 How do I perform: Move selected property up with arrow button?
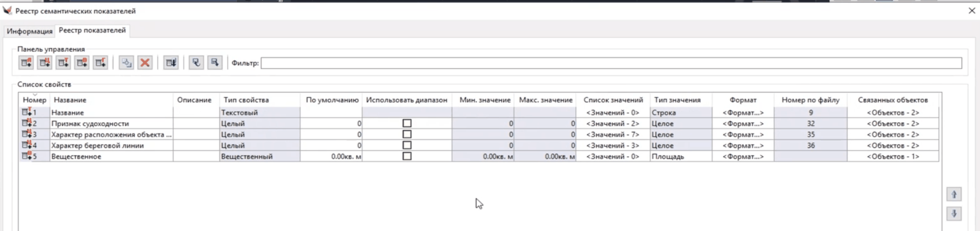[x=954, y=194]
